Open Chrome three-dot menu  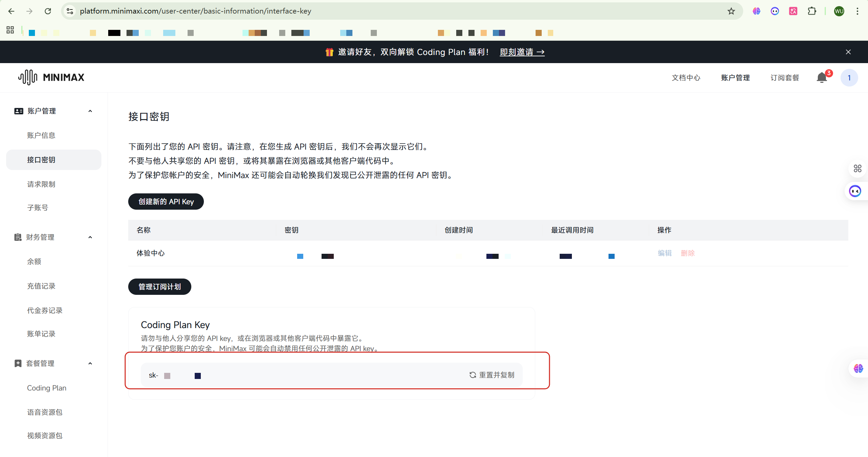click(857, 11)
